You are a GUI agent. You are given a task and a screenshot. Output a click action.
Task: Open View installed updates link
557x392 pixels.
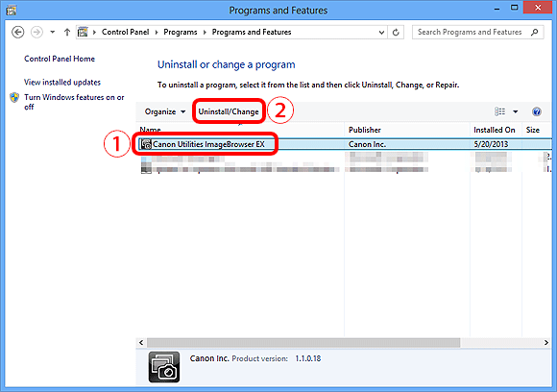point(62,82)
